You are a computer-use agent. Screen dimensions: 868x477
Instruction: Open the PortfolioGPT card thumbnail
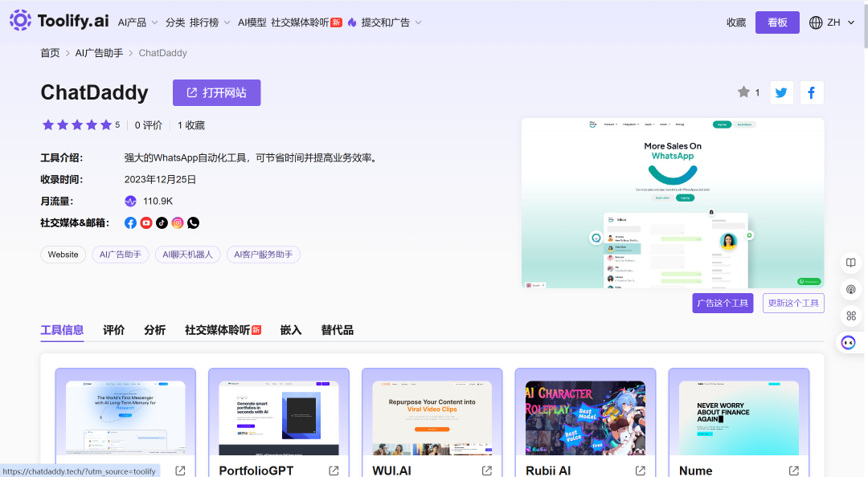click(x=278, y=418)
